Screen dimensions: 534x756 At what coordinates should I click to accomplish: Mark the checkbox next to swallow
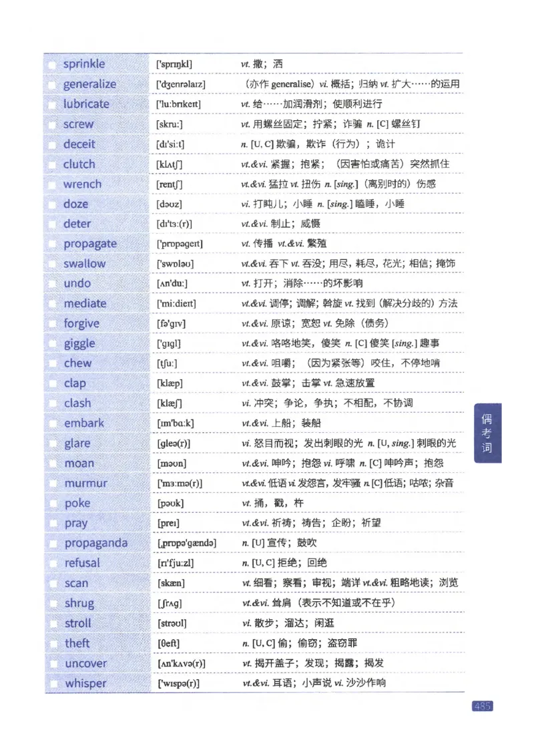[x=53, y=263]
